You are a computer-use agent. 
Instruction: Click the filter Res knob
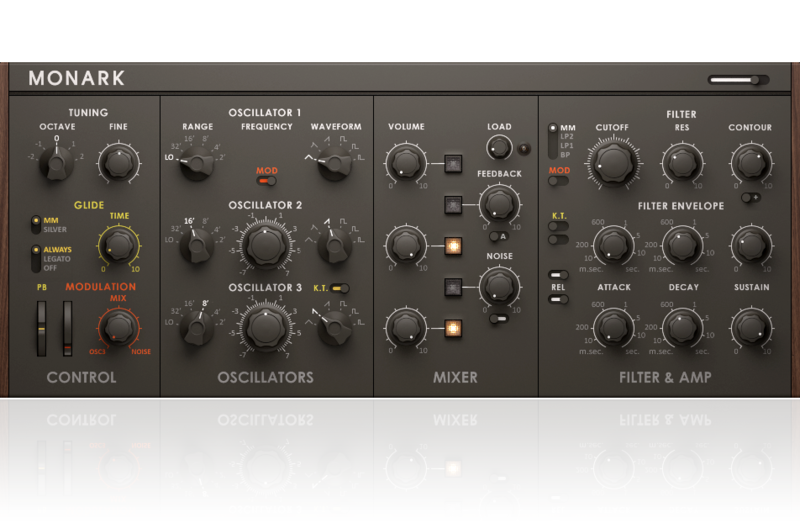pyautogui.click(x=682, y=163)
